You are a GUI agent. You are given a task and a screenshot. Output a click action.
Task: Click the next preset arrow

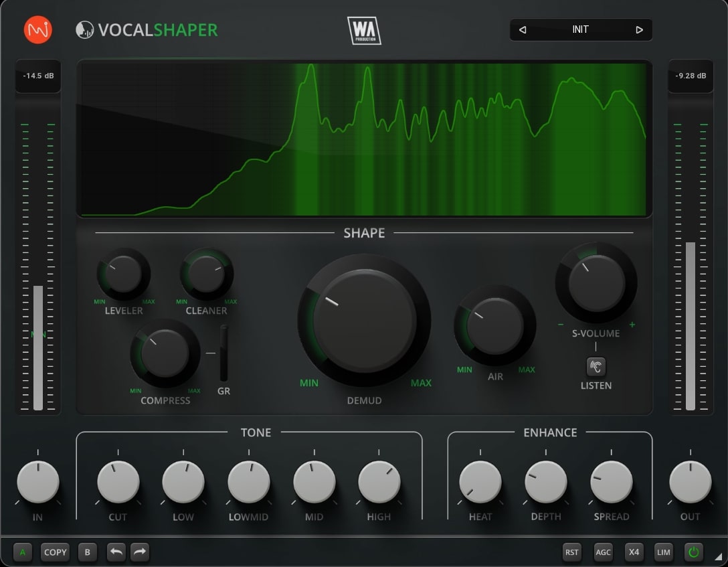(638, 29)
